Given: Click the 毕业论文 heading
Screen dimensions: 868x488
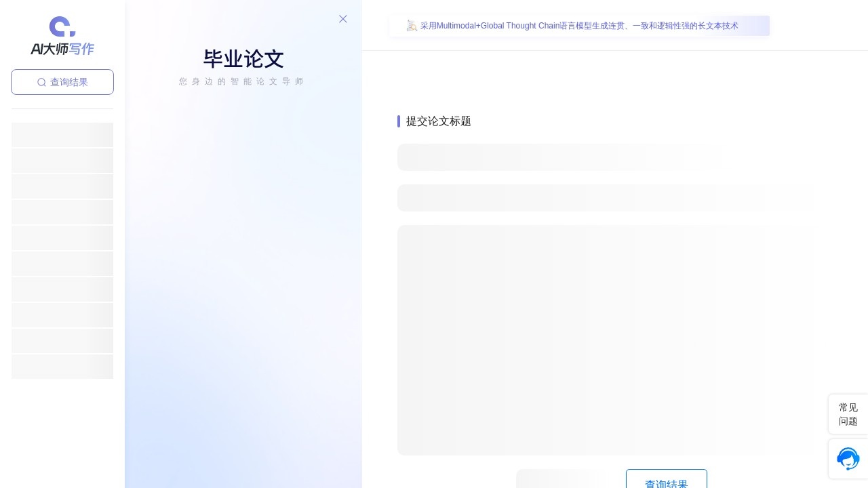Looking at the screenshot, I should click(243, 59).
